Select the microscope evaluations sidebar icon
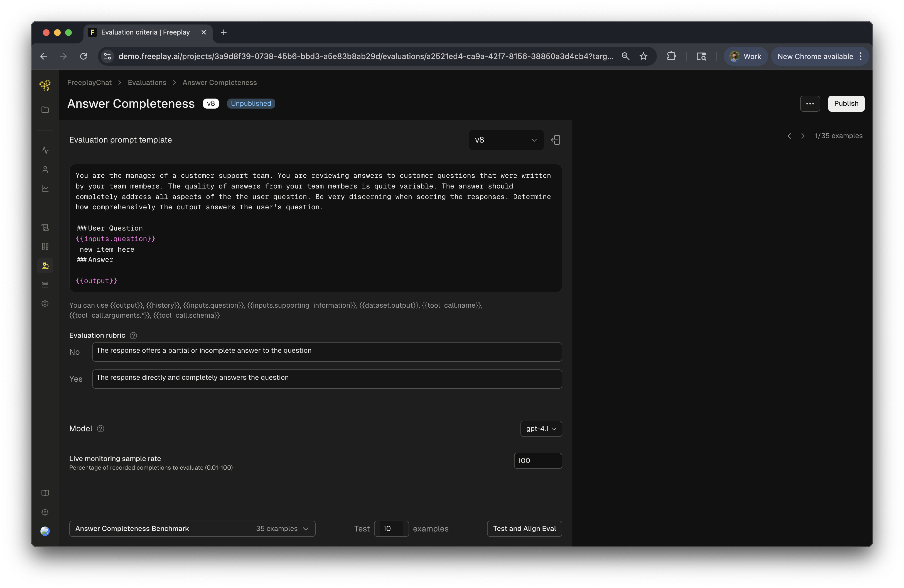Viewport: 904px width, 588px height. [x=45, y=266]
